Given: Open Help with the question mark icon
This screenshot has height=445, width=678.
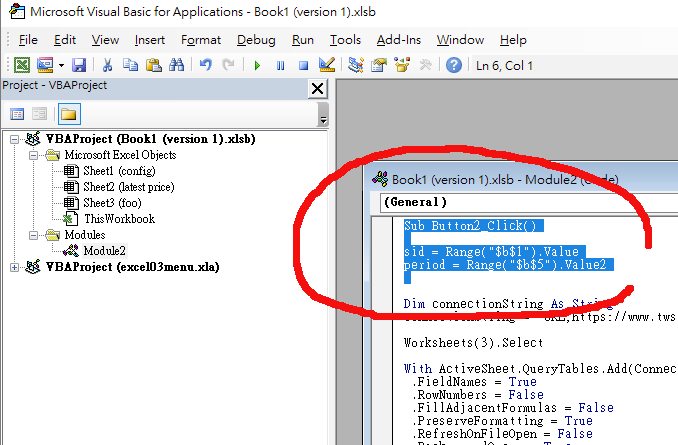Looking at the screenshot, I should coord(454,65).
